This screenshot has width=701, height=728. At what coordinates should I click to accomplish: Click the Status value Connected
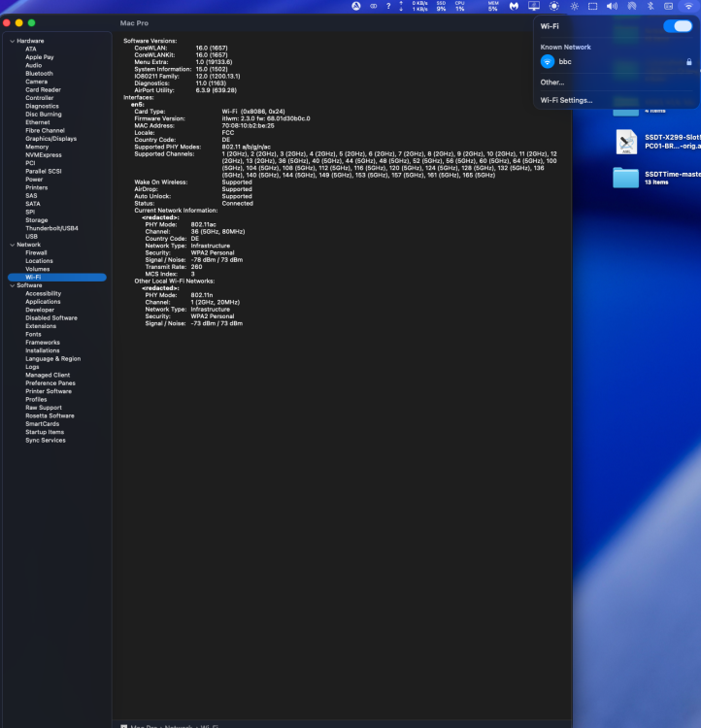point(237,204)
